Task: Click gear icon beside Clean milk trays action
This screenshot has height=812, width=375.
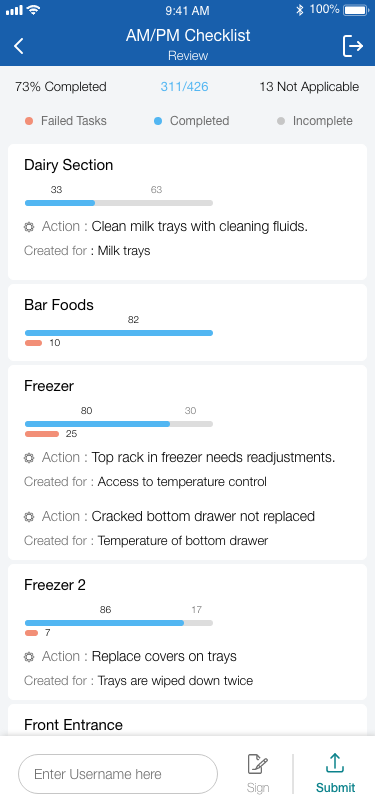Action: click(x=29, y=227)
